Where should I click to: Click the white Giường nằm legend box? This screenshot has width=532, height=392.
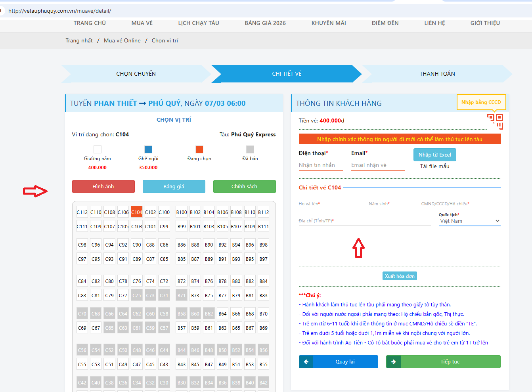pyautogui.click(x=98, y=149)
